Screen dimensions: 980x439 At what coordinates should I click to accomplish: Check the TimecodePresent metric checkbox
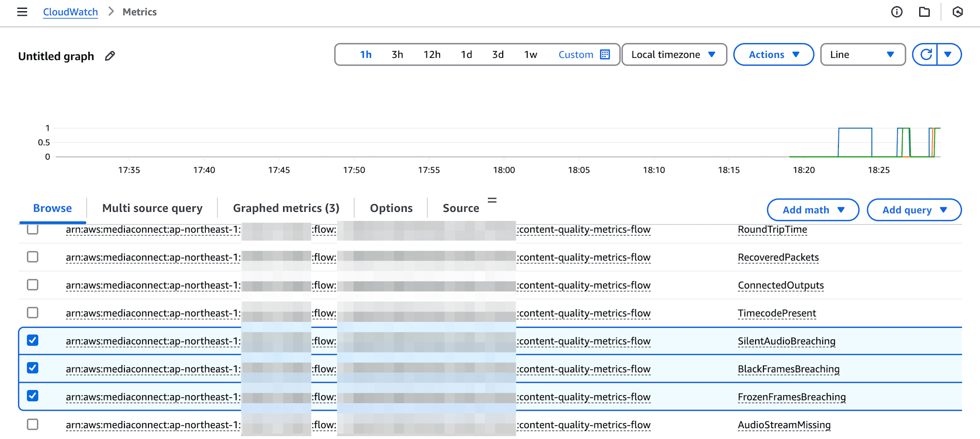[33, 313]
